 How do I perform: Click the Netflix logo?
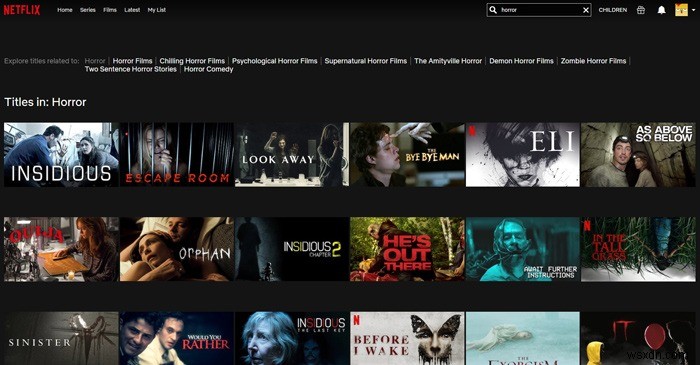(22, 10)
